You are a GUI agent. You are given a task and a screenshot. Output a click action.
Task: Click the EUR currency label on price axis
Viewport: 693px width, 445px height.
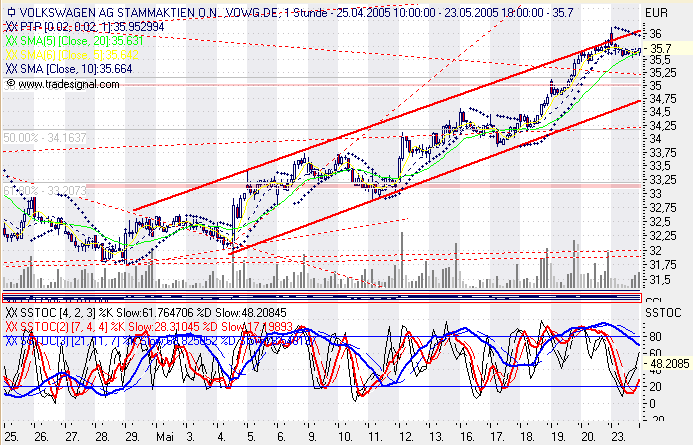click(x=657, y=12)
